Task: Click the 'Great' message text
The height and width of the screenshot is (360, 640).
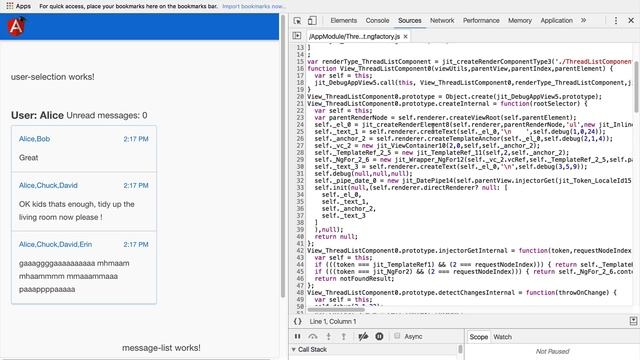Action: click(29, 158)
